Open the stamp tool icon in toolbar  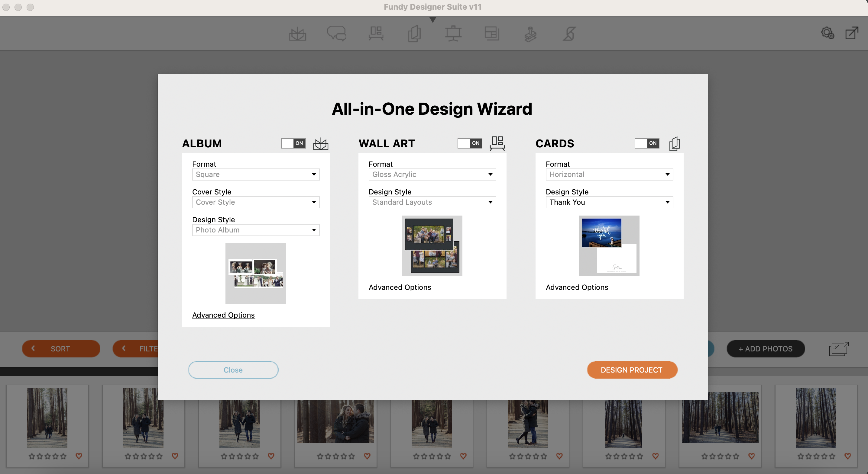[530, 34]
